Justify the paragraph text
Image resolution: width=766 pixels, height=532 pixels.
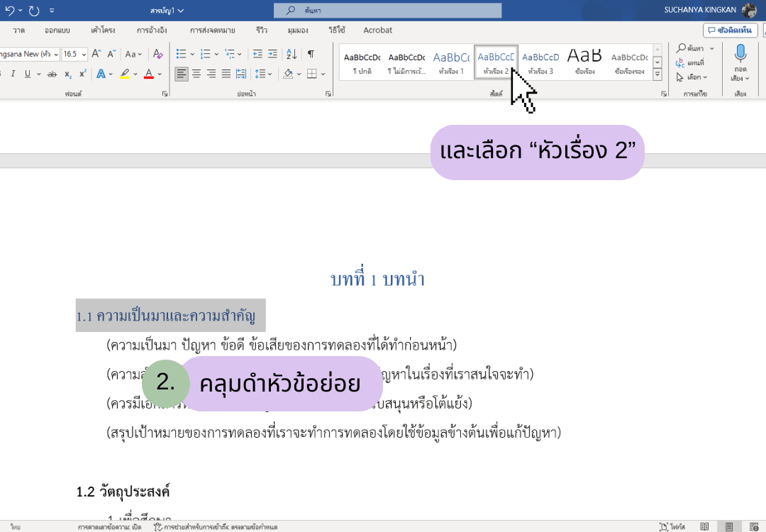pos(226,74)
